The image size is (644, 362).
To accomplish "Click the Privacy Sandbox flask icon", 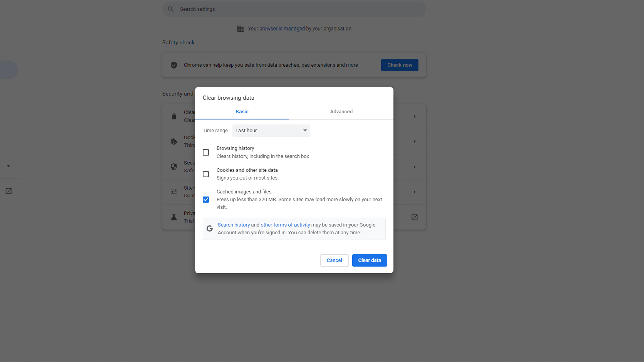I will pyautogui.click(x=174, y=217).
